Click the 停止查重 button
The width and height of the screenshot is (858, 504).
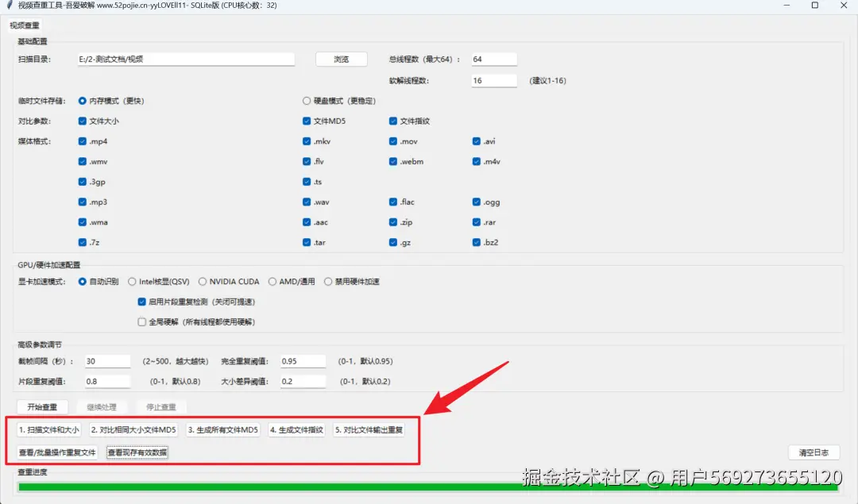(x=160, y=407)
